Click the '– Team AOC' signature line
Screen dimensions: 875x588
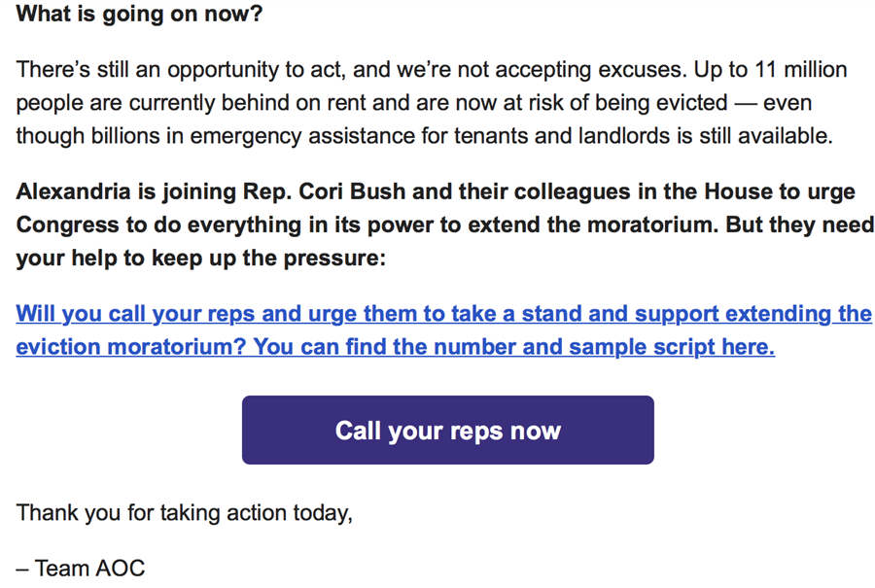point(81,569)
